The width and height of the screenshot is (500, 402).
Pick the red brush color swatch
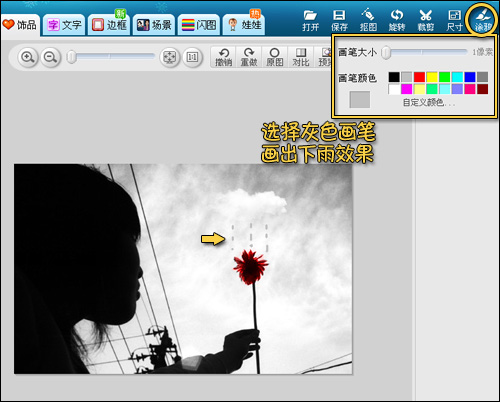coord(419,77)
